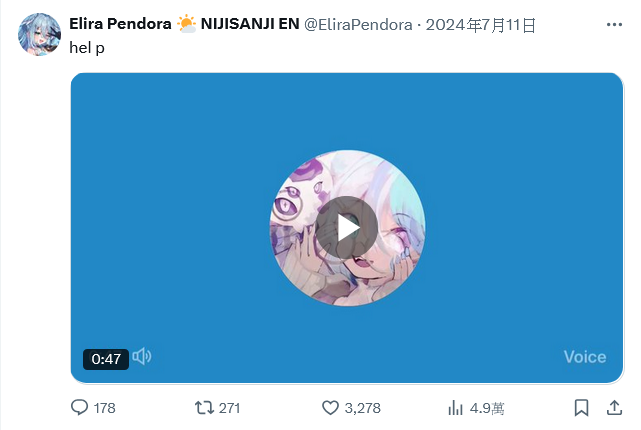Open the @EliraPendora handle link
641x430 pixels.
coord(358,25)
